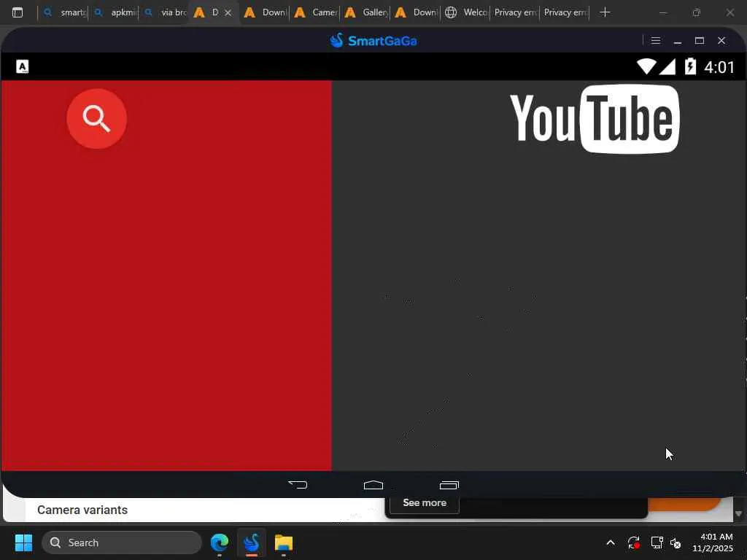Switch to the 'via bro' browser tab
Viewport: 747px width, 560px height.
(x=166, y=12)
